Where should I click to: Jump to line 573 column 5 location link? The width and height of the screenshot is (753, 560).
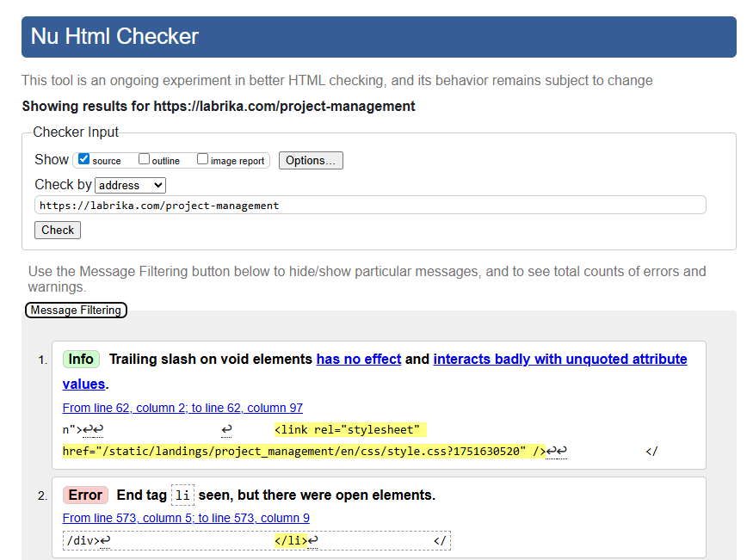[186, 518]
